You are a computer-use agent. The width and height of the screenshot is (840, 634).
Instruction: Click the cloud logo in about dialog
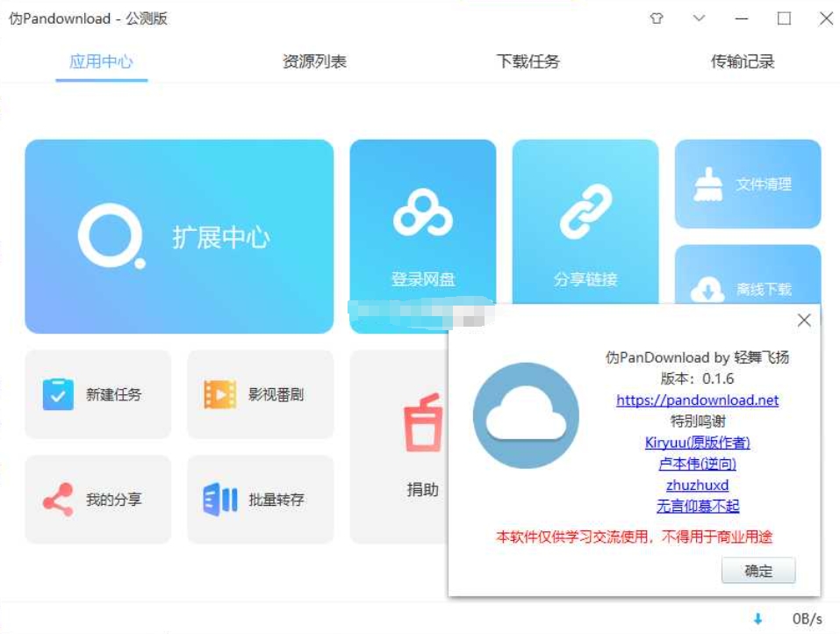[x=526, y=416]
